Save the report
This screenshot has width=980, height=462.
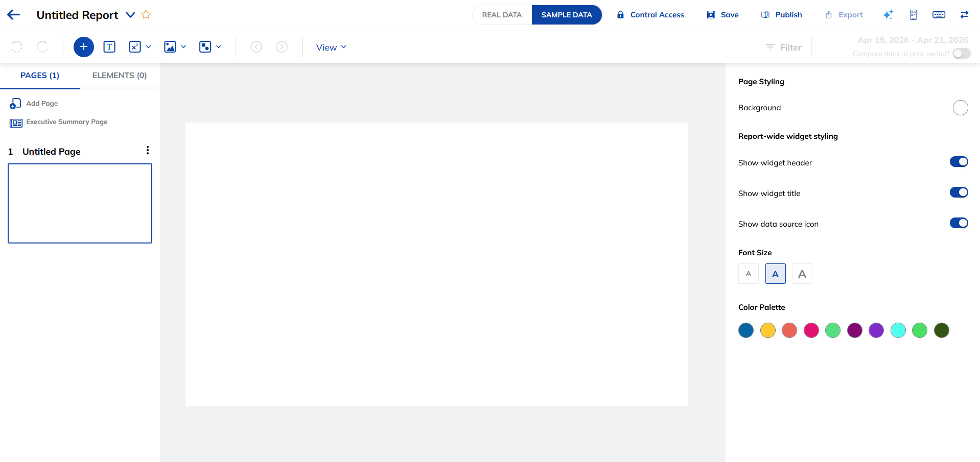click(x=722, y=15)
